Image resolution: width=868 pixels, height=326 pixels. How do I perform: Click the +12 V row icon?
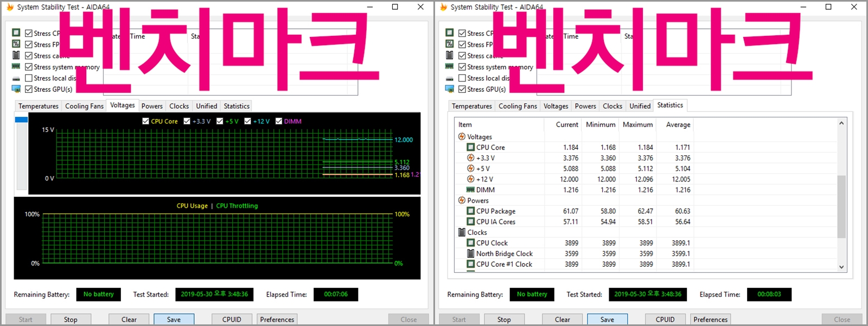click(x=471, y=179)
